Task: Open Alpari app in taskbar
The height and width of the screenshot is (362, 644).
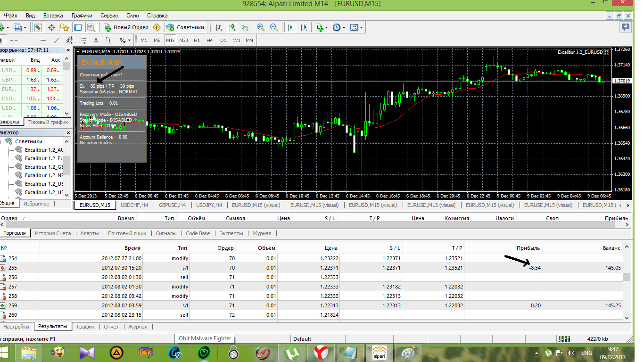Action: pos(379,352)
